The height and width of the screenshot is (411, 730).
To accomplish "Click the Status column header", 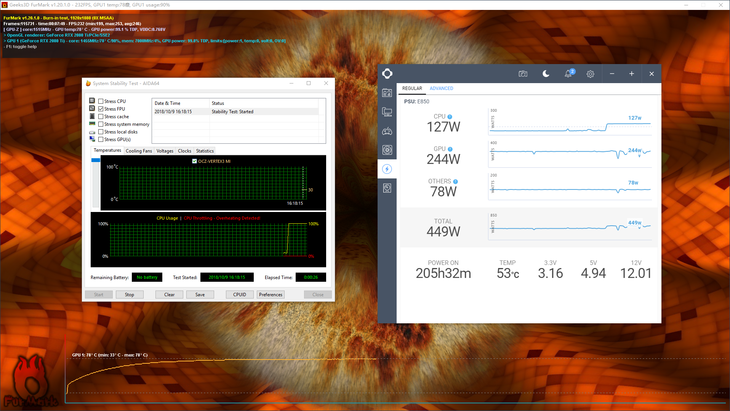I will tap(264, 103).
